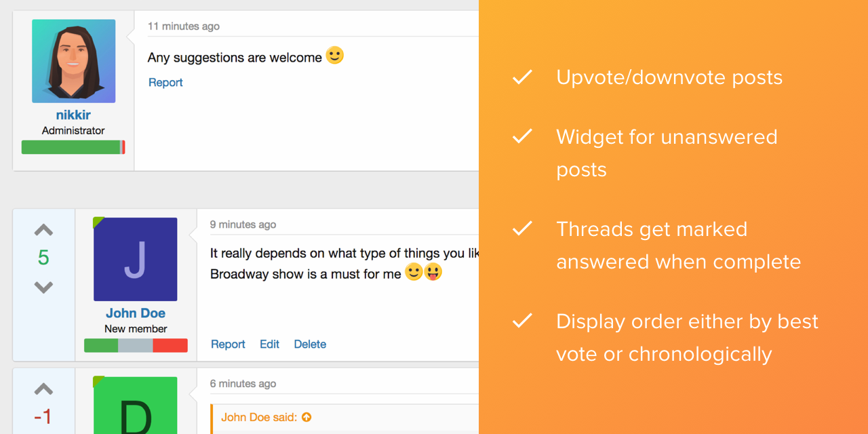Upvote the post with -1 score
The width and height of the screenshot is (868, 434).
pyautogui.click(x=43, y=389)
